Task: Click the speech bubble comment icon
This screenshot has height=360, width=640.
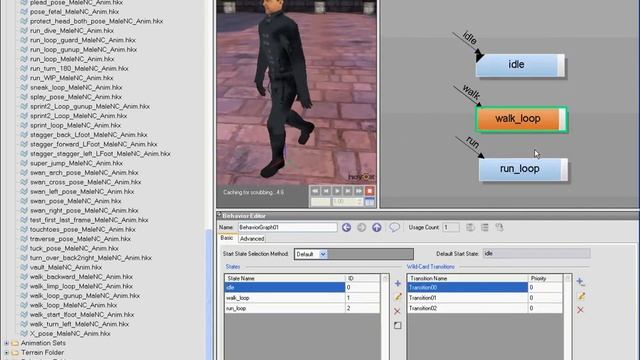Action: point(394,227)
